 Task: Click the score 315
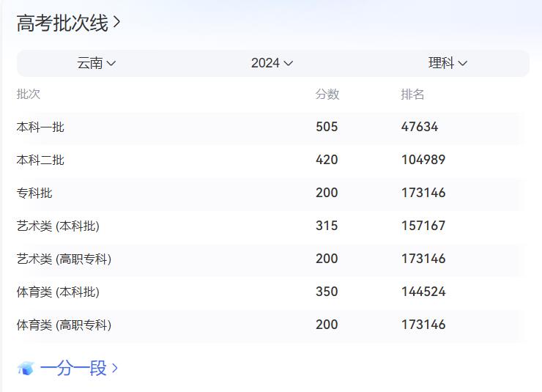327,226
